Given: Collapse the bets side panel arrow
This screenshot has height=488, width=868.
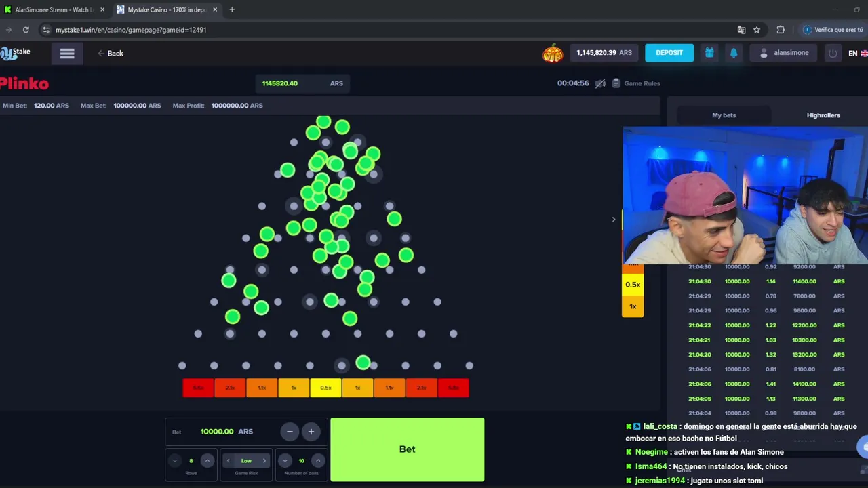Looking at the screenshot, I should (x=614, y=219).
